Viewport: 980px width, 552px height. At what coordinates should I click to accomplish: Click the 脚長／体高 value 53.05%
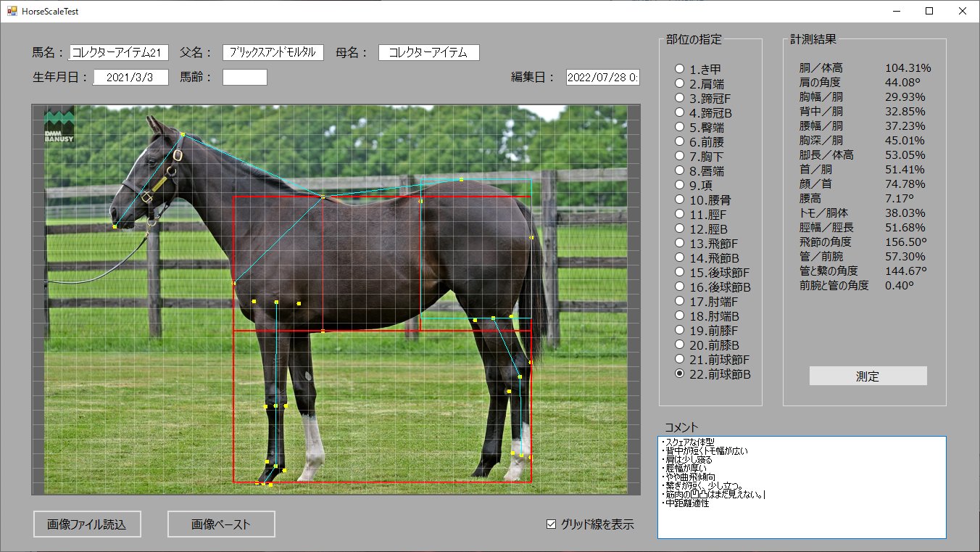click(905, 155)
